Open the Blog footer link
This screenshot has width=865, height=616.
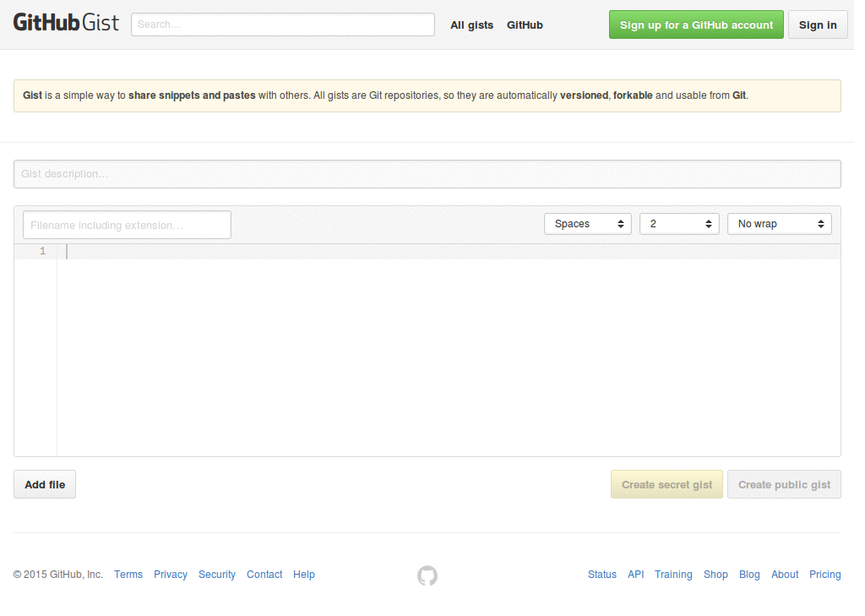point(749,574)
